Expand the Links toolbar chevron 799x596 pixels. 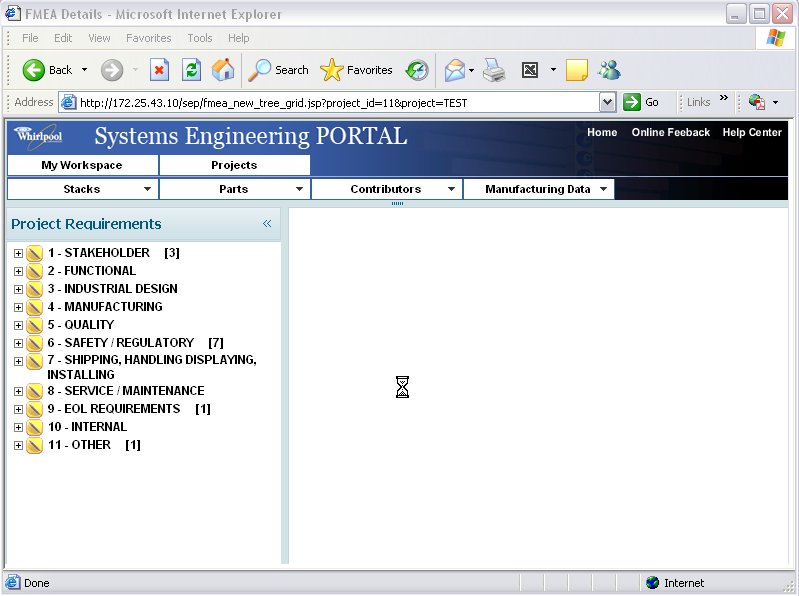pyautogui.click(x=724, y=98)
